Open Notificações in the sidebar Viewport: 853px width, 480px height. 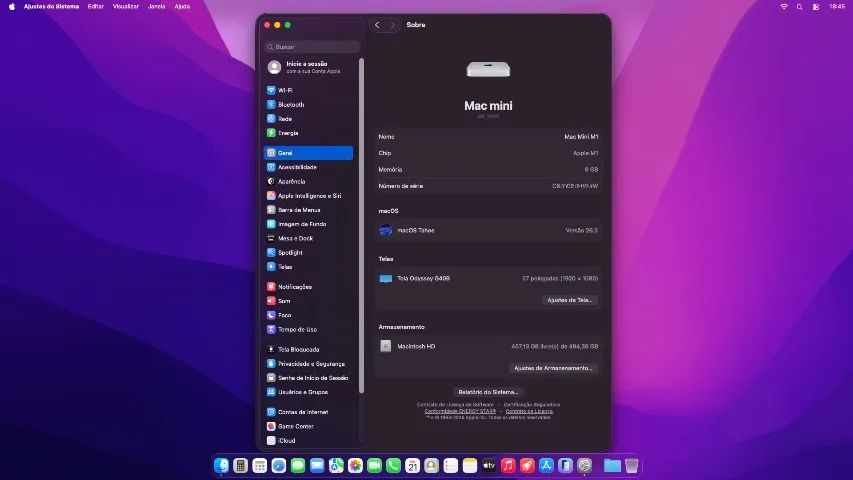(308, 287)
